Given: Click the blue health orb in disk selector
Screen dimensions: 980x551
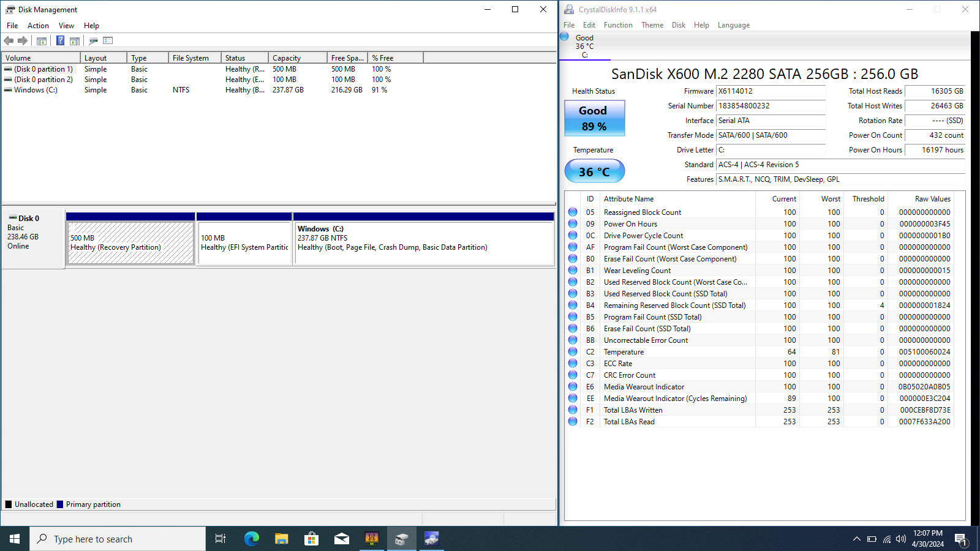Looking at the screenshot, I should coord(565,37).
